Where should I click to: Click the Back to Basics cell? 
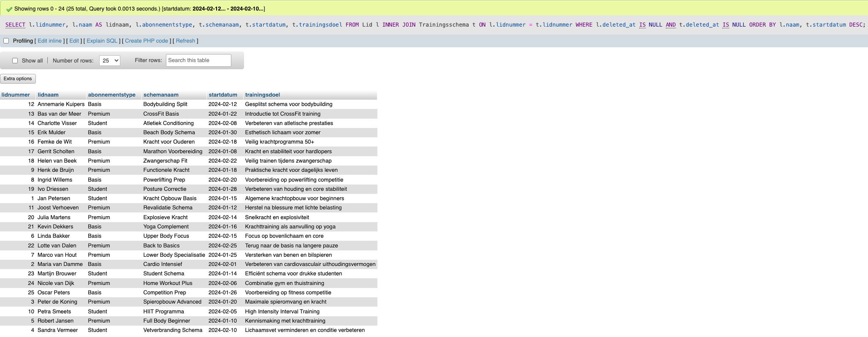tap(174, 246)
